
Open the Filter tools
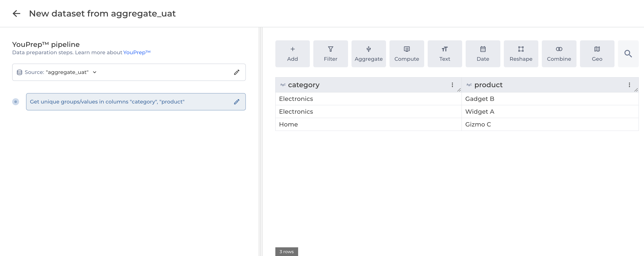pos(330,54)
